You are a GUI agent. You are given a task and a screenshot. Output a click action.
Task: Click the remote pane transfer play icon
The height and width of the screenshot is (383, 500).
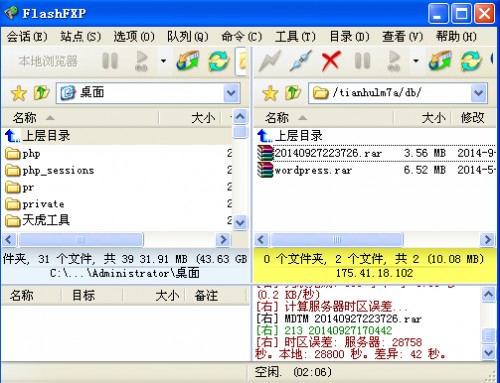pyautogui.click(x=394, y=61)
